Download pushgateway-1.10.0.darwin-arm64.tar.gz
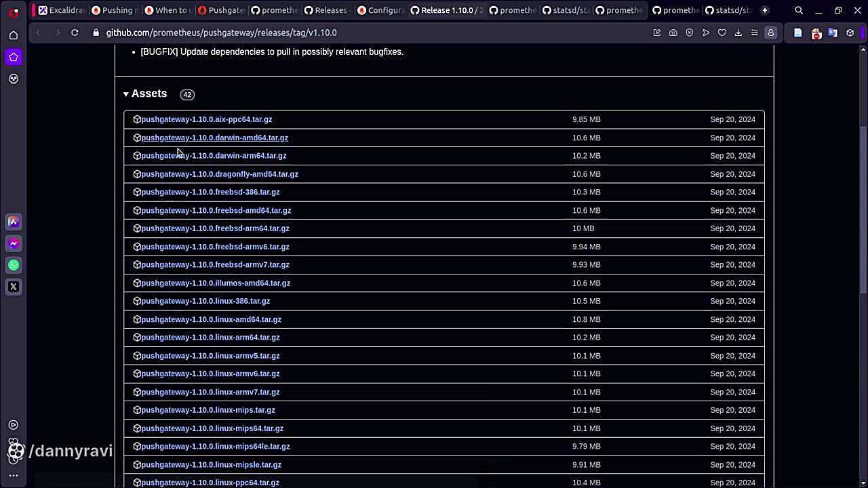This screenshot has height=488, width=868. click(214, 156)
